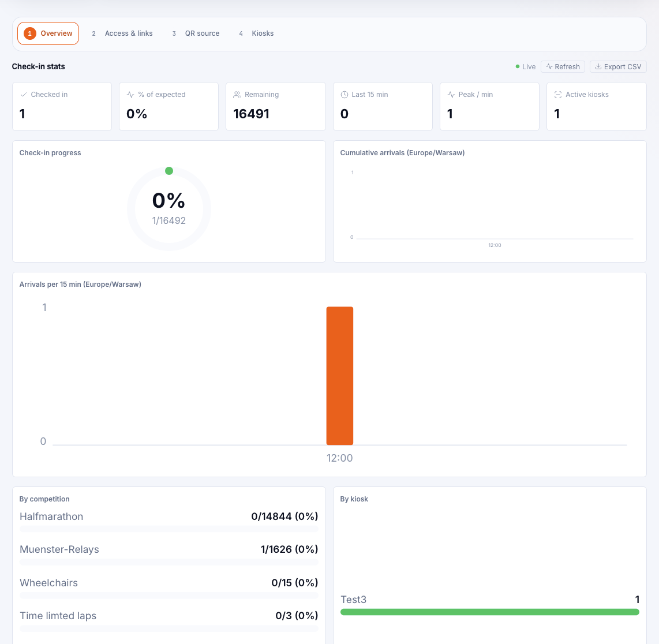Open the Overview tab
Screen dimensions: 659x644
pos(48,33)
